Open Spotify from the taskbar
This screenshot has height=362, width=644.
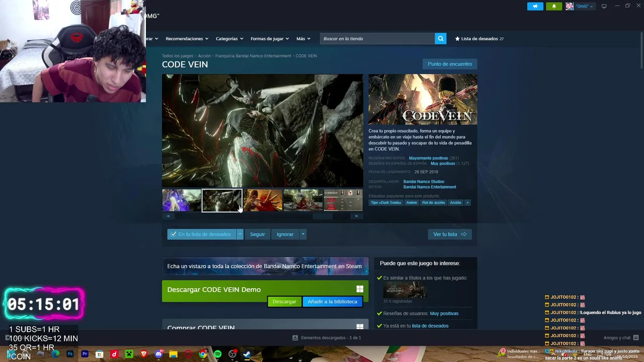point(217,354)
